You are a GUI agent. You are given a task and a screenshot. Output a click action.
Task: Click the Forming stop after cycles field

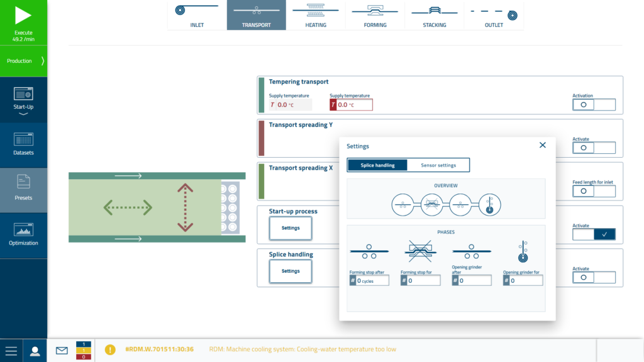pos(373,281)
